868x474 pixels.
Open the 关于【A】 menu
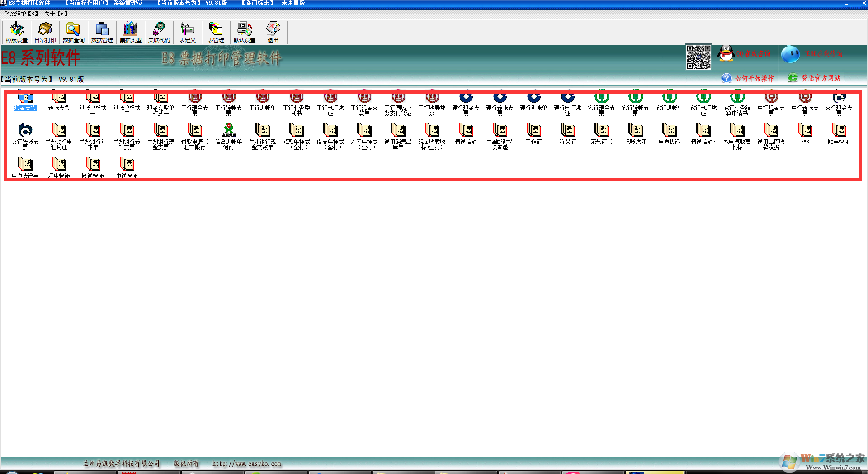[x=56, y=14]
